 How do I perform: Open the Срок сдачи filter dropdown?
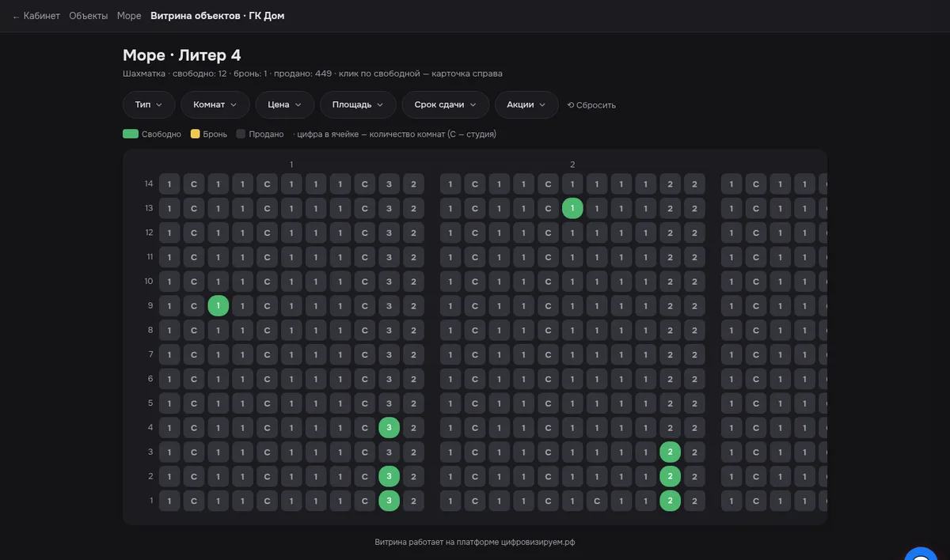click(x=446, y=104)
